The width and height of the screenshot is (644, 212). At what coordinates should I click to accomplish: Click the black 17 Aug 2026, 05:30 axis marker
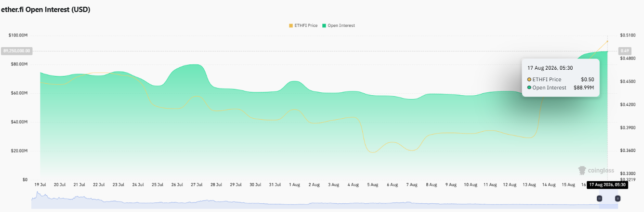point(607,185)
